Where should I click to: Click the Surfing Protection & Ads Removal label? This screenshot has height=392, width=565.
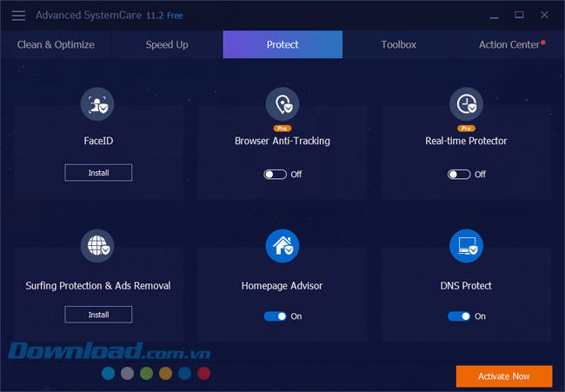98,286
